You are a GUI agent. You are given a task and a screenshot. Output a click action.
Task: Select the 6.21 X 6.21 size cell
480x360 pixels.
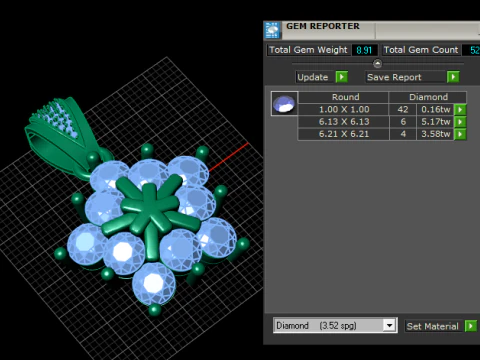click(x=344, y=134)
